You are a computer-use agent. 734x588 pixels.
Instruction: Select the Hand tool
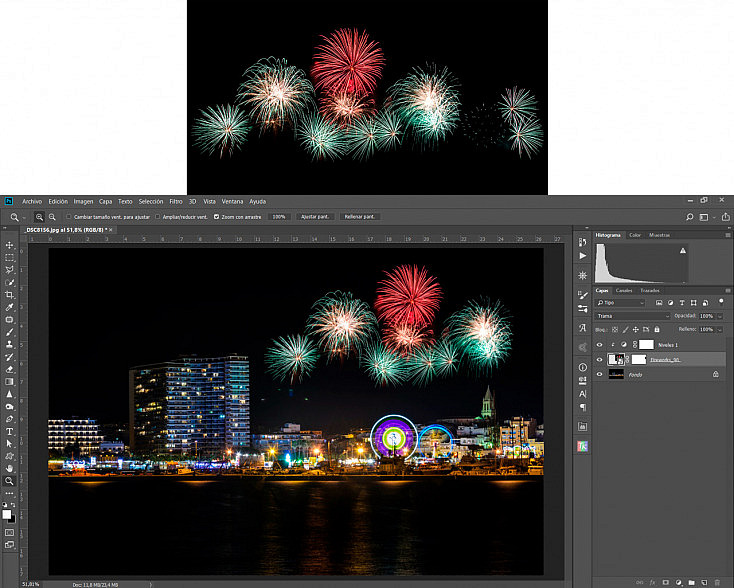[x=9, y=468]
